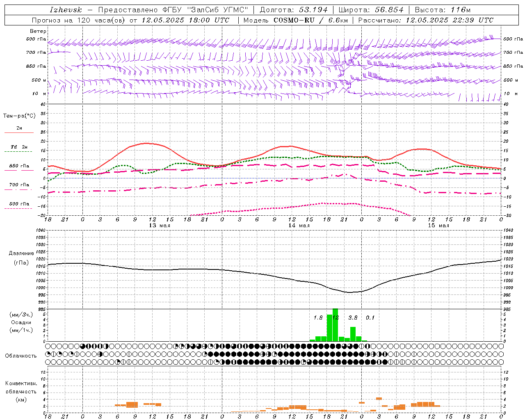Click the 15 мая date label
525x420 pixels.
coord(438,226)
